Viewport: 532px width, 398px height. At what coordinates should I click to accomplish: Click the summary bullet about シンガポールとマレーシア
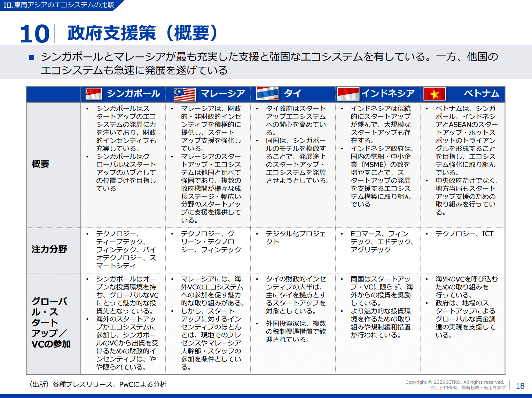point(270,63)
